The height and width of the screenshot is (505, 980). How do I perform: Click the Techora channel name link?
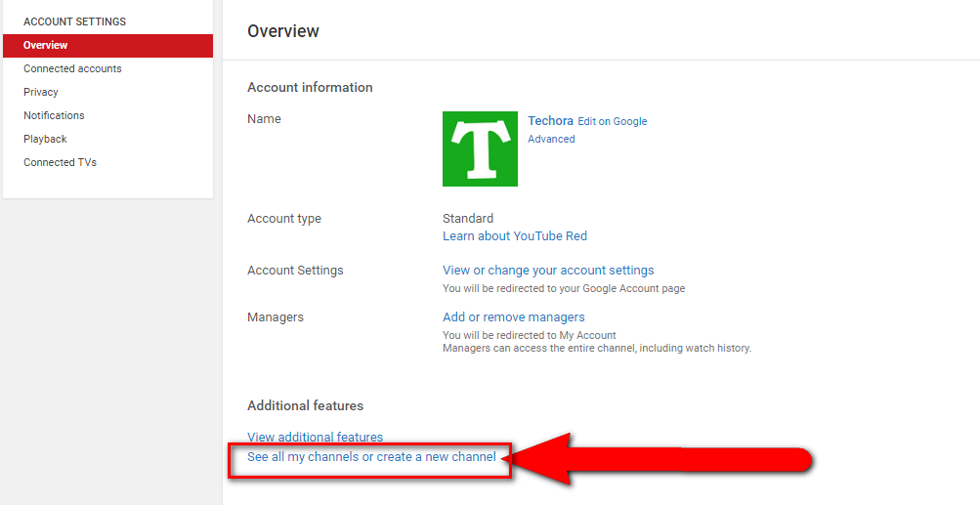(551, 121)
